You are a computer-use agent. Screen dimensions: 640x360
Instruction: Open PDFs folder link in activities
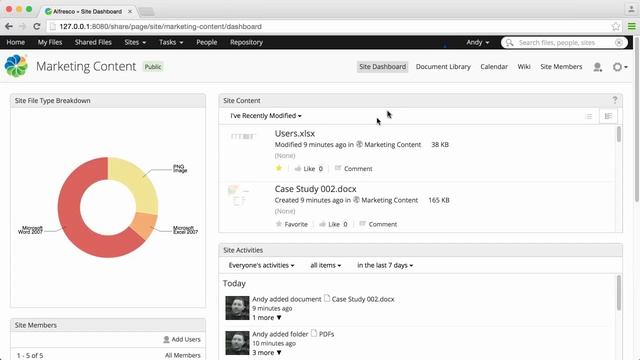point(326,334)
